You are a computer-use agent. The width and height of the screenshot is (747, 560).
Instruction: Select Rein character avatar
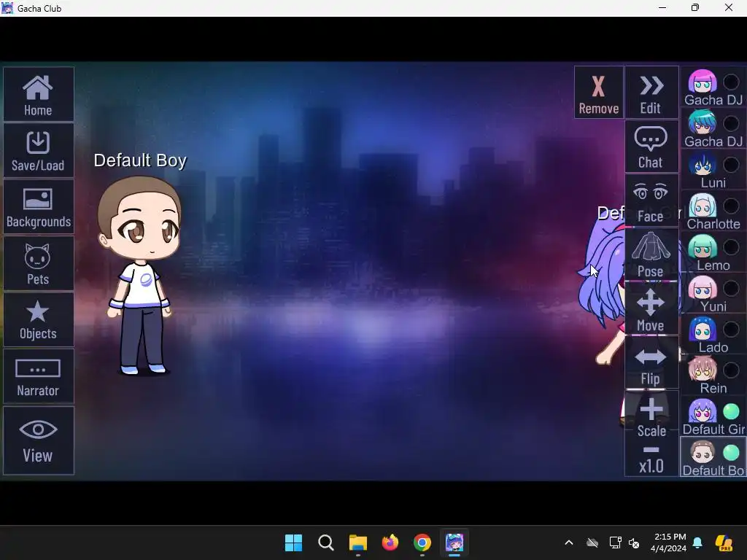[703, 370]
